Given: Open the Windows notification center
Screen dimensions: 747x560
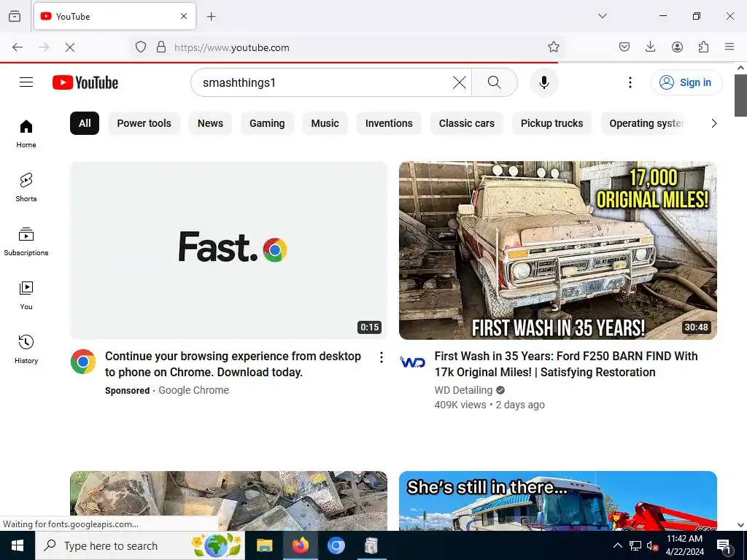Looking at the screenshot, I should point(724,546).
